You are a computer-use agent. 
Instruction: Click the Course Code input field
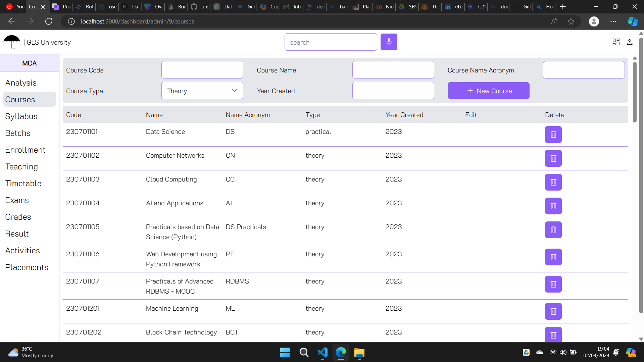pyautogui.click(x=202, y=70)
